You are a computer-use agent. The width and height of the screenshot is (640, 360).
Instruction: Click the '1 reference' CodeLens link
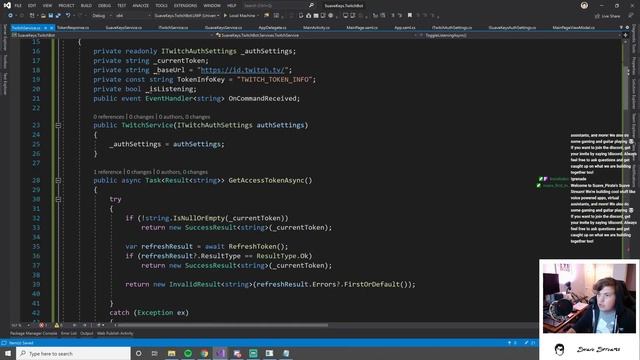click(x=107, y=172)
